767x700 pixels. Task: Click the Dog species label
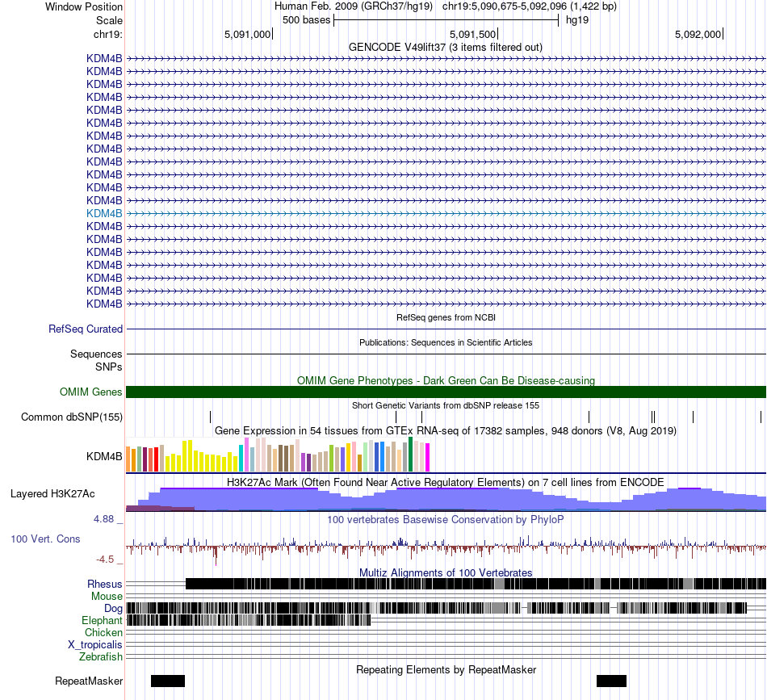click(114, 609)
